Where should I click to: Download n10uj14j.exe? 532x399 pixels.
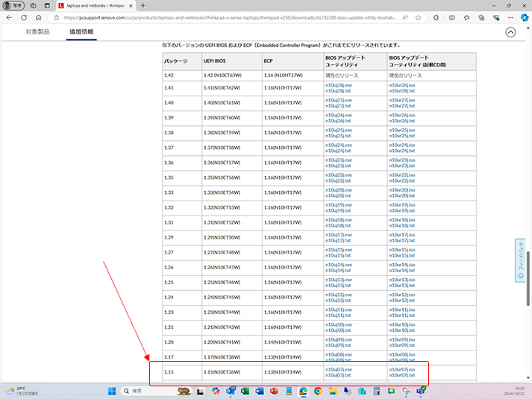[x=339, y=265]
